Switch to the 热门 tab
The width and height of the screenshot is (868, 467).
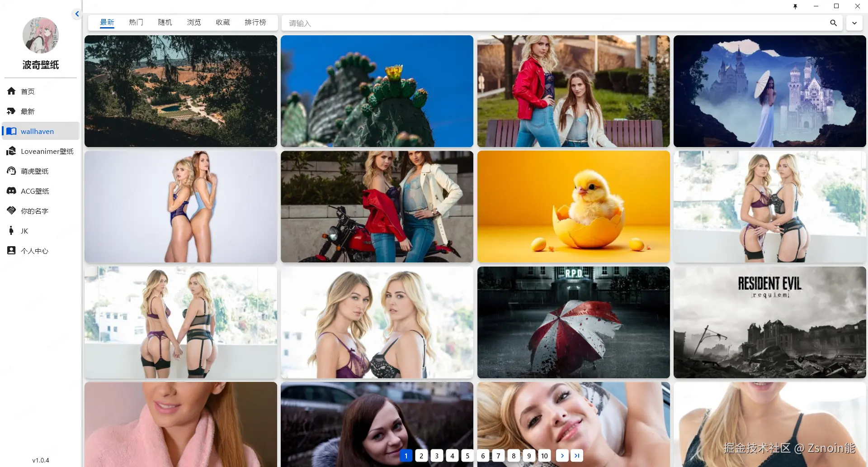pyautogui.click(x=136, y=22)
